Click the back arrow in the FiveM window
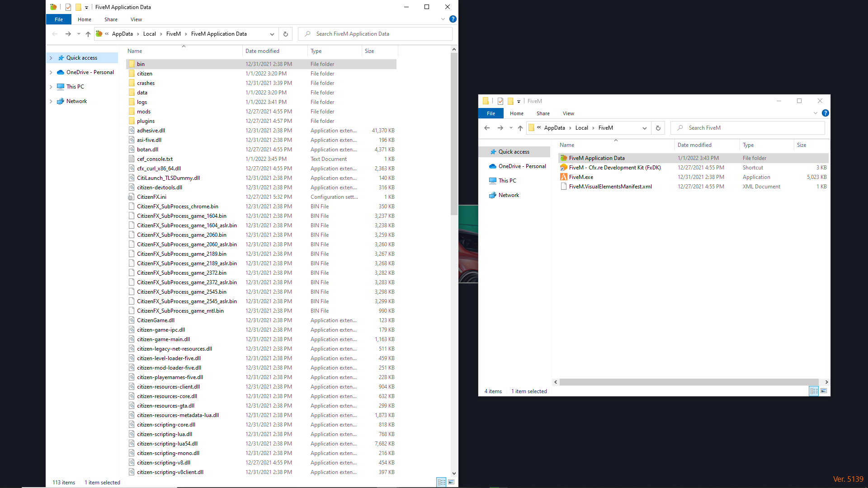This screenshot has width=868, height=488. 487,128
